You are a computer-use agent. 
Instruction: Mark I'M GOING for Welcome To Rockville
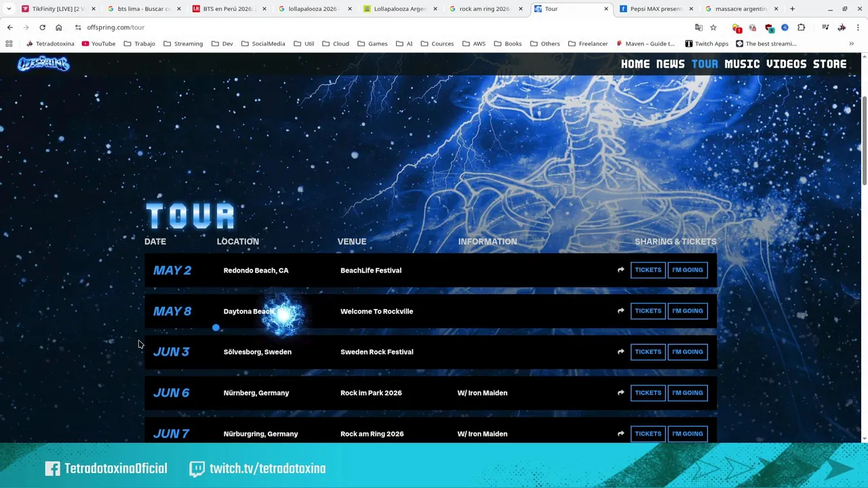pos(687,310)
